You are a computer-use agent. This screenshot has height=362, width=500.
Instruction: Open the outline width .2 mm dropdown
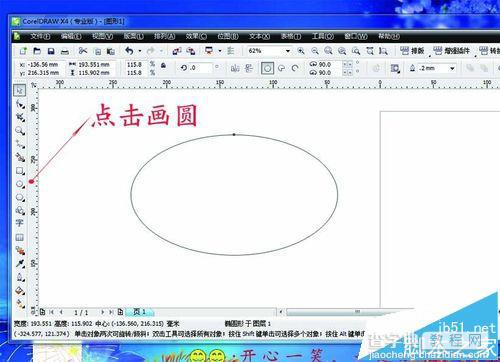pos(452,68)
